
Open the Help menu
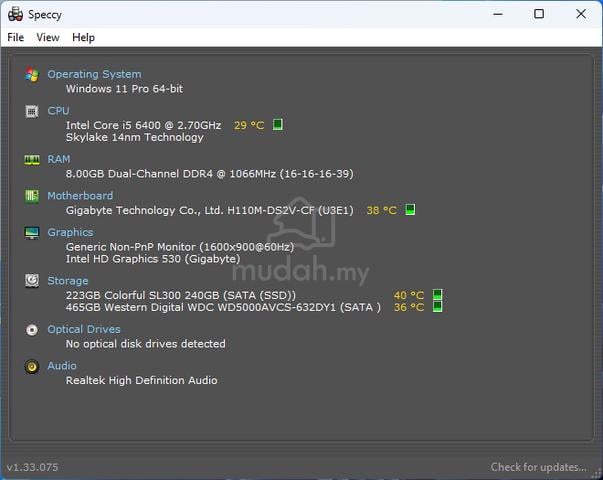coord(83,37)
